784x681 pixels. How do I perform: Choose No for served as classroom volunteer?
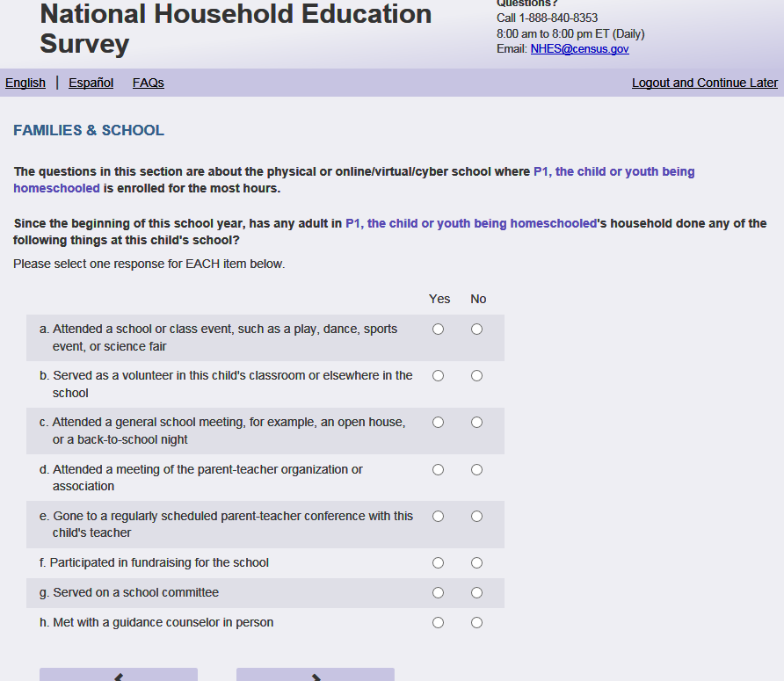[476, 376]
